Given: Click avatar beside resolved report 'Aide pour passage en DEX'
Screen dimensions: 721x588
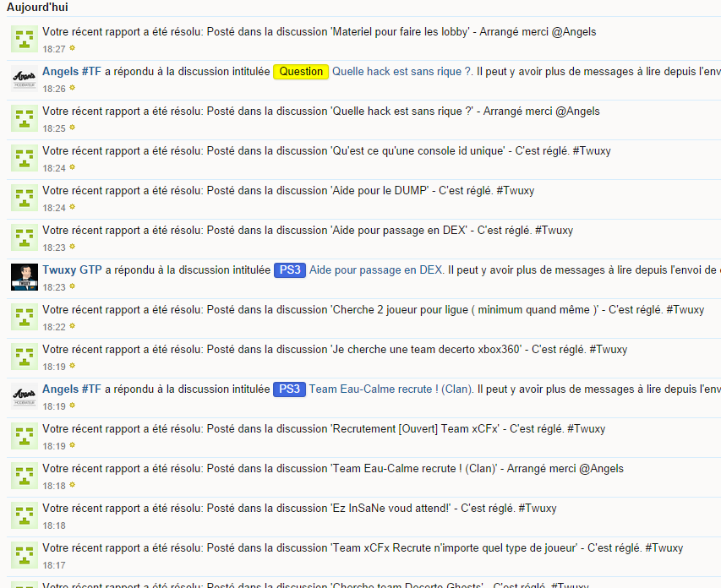Looking at the screenshot, I should [x=25, y=237].
